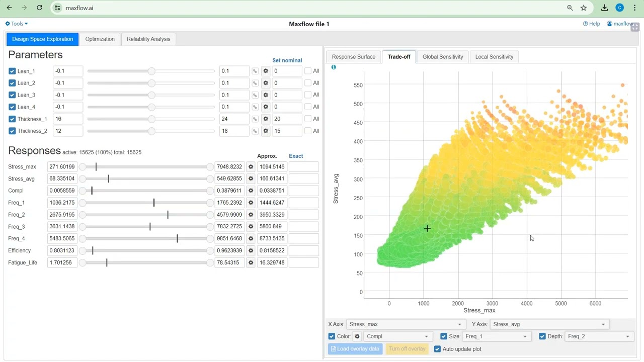
Task: Uncheck the Thickness_1 parameter checkbox
Action: [12, 119]
